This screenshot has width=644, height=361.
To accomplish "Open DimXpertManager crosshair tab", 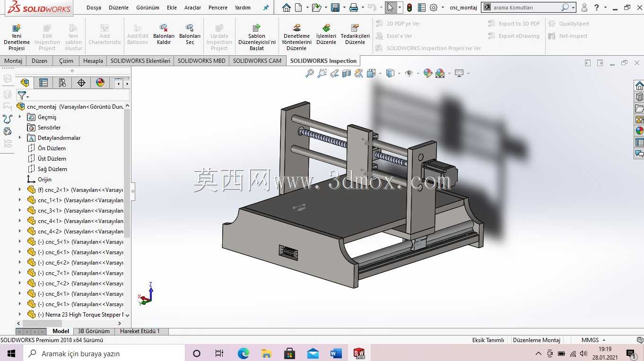I will [x=81, y=83].
